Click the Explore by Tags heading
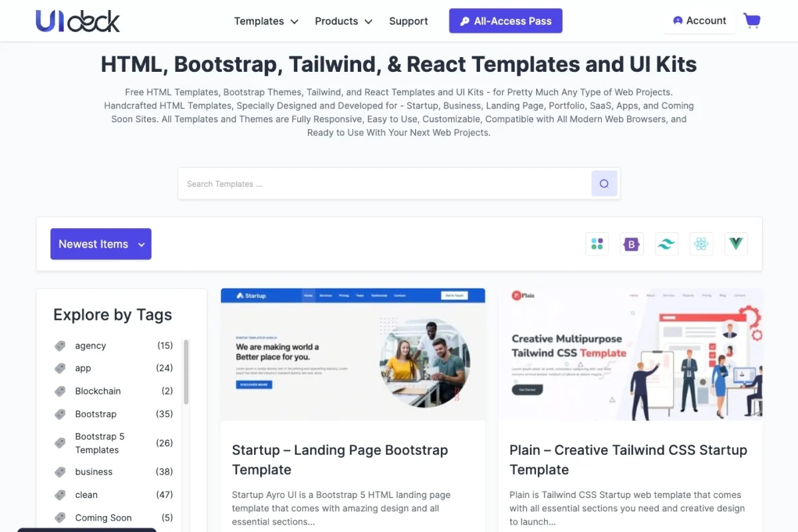Screen dimensions: 798x532 pyautogui.click(x=112, y=315)
